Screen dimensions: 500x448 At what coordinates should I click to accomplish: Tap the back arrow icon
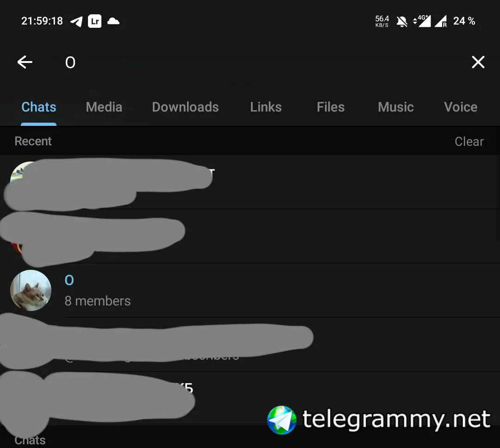tap(25, 62)
